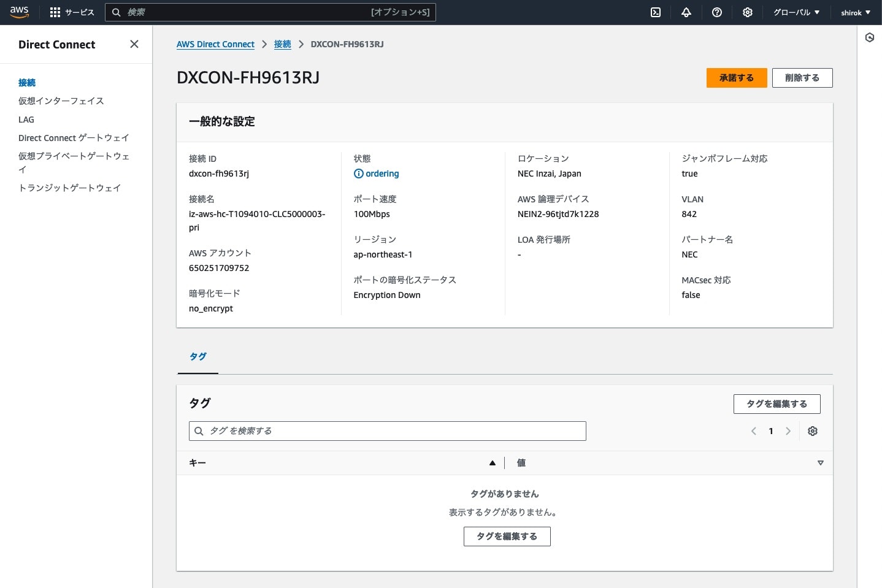This screenshot has height=588, width=882.
Task: Click the magnifier icon in top search bar
Action: coord(116,12)
